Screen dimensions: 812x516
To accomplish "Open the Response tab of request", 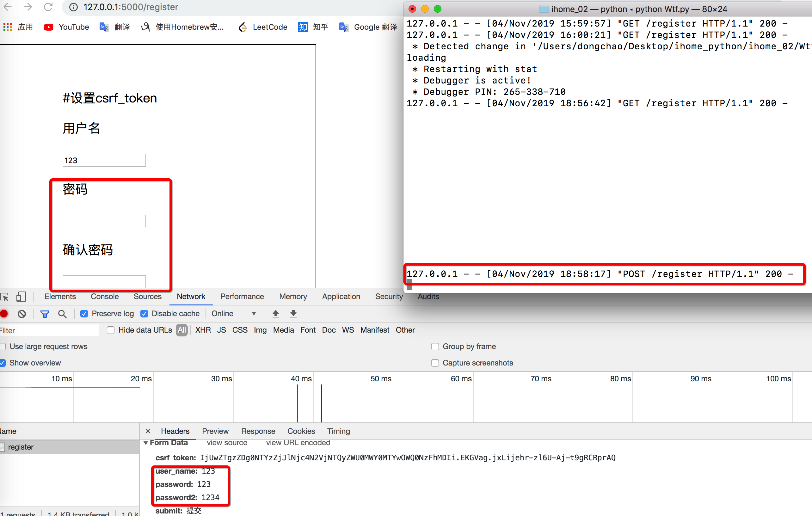I will pos(258,431).
